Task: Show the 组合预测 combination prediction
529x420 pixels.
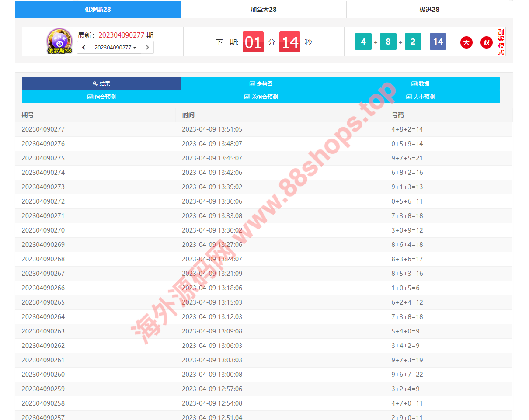Action: pyautogui.click(x=101, y=97)
